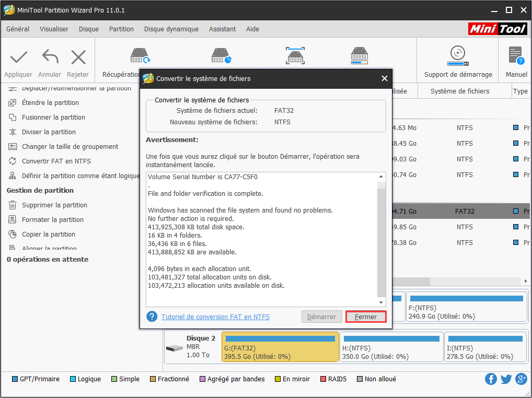Image resolution: width=532 pixels, height=398 pixels.
Task: Select H:(NTFS) partition block on Disque 2
Action: click(x=391, y=347)
